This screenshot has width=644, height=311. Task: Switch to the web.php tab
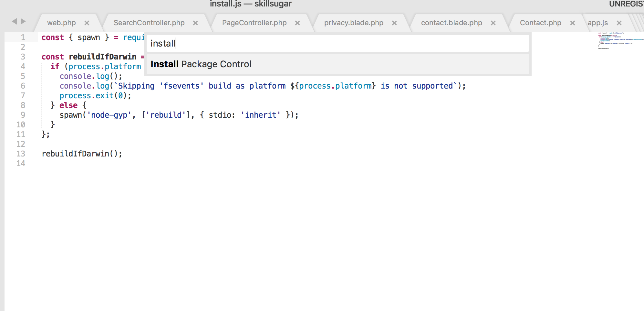tap(61, 23)
